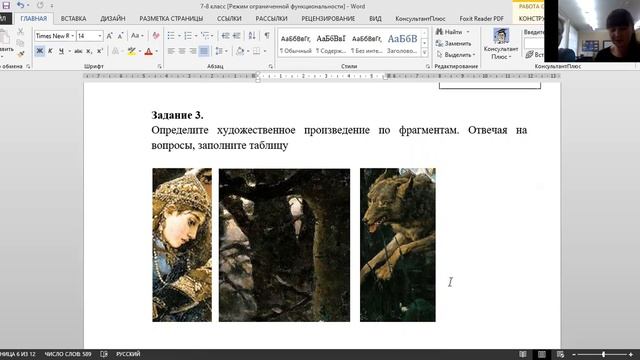Click the multilevel list icon

205,36
